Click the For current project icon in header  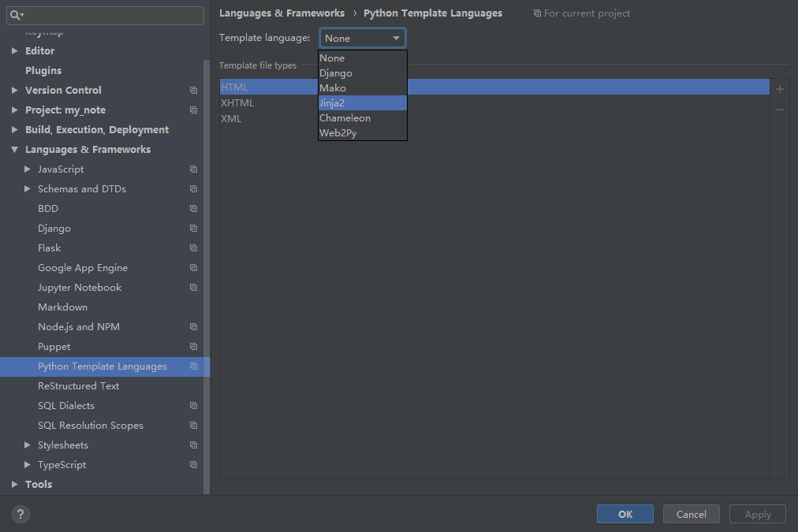click(537, 13)
